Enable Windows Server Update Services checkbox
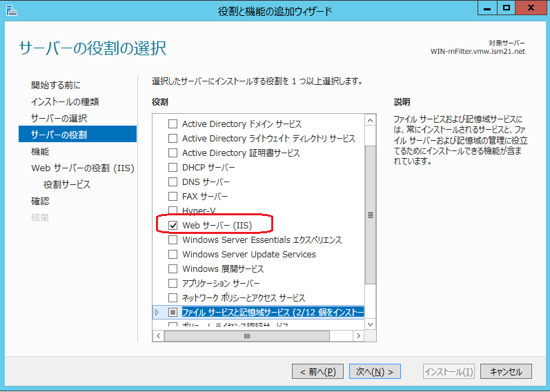The width and height of the screenshot is (550, 392). click(173, 255)
